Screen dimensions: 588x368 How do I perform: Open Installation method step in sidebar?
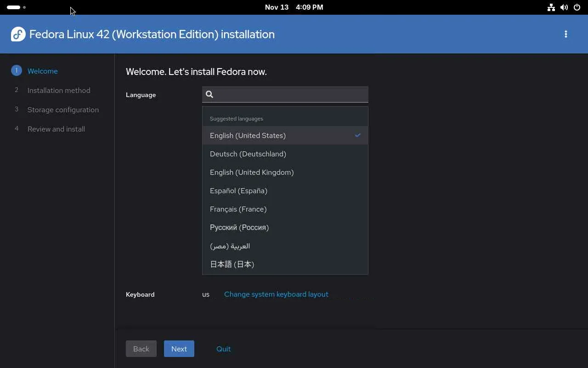[x=59, y=90]
